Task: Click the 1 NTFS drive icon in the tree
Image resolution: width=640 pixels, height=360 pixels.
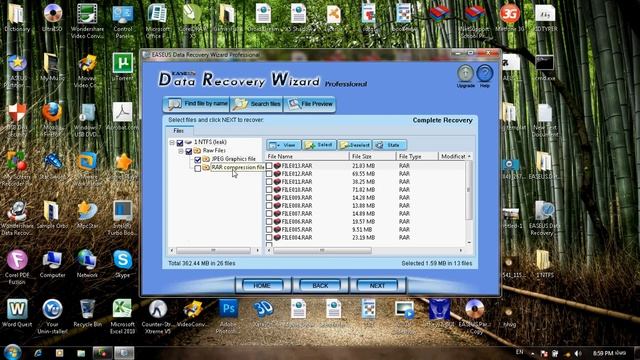Action: point(188,142)
